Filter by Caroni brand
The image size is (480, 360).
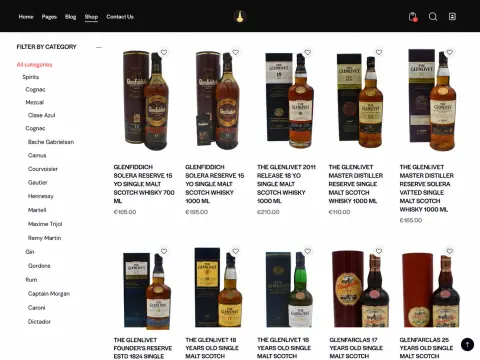coord(37,308)
